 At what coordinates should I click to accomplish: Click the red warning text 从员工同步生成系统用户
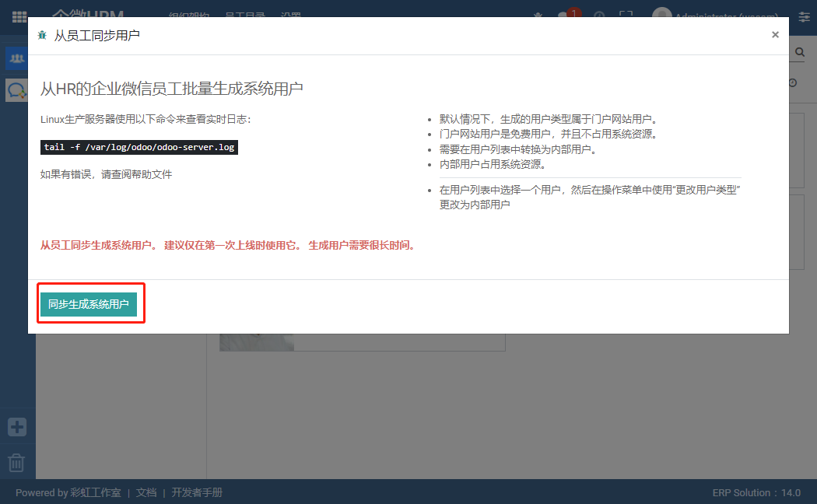coord(230,245)
